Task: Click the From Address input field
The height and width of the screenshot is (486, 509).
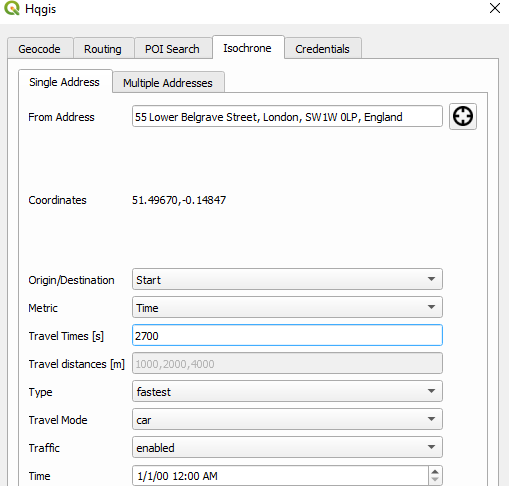Action: tap(287, 116)
